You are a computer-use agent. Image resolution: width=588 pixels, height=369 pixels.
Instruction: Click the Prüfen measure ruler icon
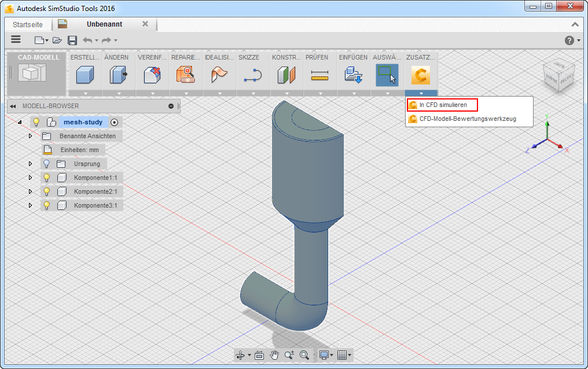pos(319,76)
